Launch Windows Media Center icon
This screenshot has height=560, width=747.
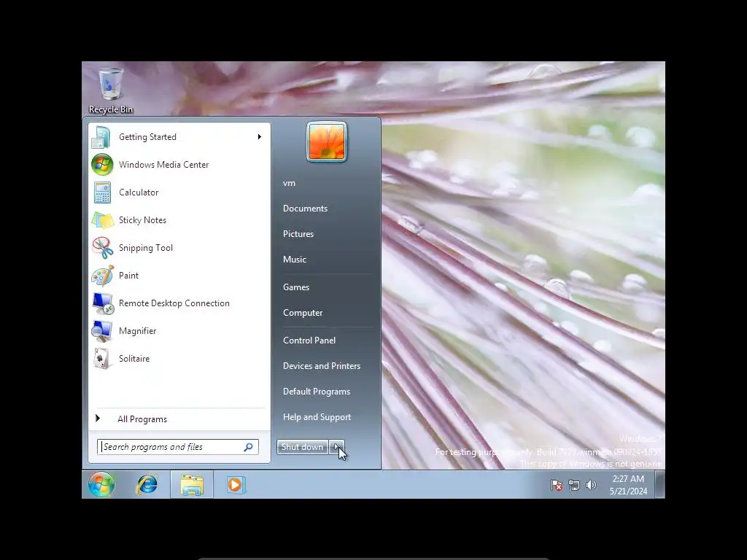coord(102,165)
